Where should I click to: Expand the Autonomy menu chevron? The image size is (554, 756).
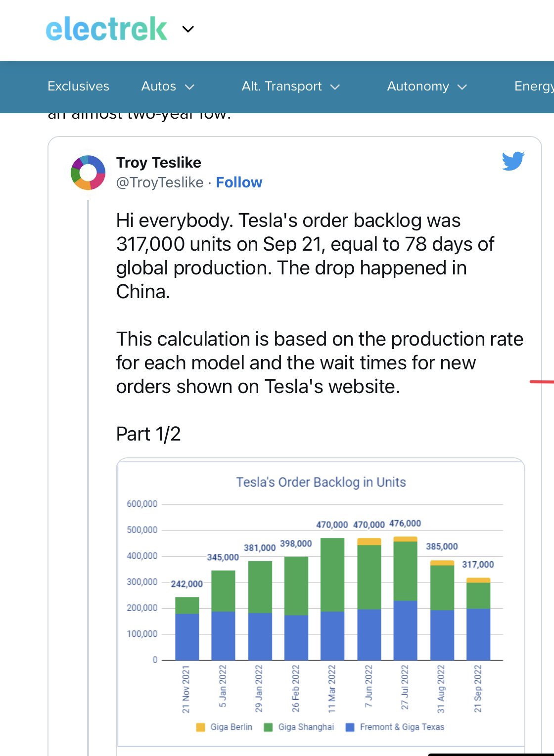coord(462,87)
